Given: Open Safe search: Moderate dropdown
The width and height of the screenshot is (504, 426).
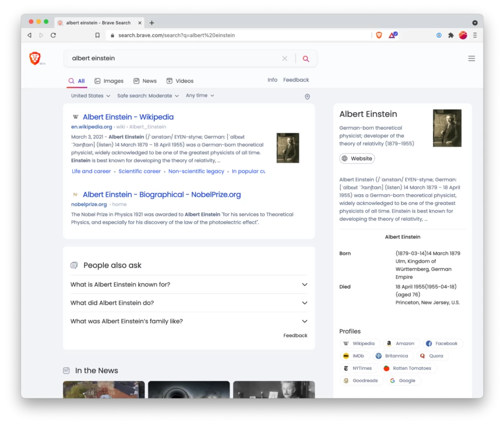Looking at the screenshot, I should [x=148, y=96].
